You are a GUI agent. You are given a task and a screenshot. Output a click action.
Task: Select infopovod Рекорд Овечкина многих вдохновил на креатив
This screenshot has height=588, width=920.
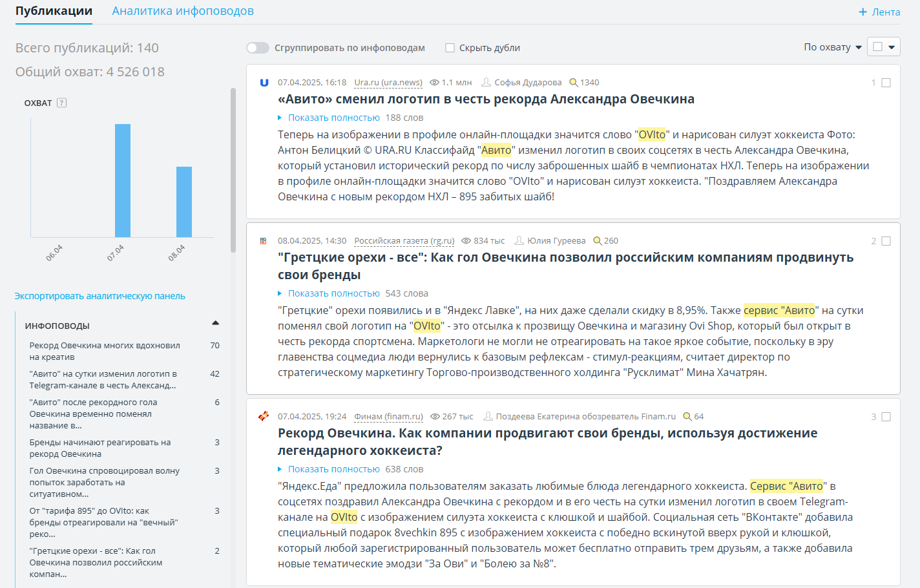coord(105,351)
